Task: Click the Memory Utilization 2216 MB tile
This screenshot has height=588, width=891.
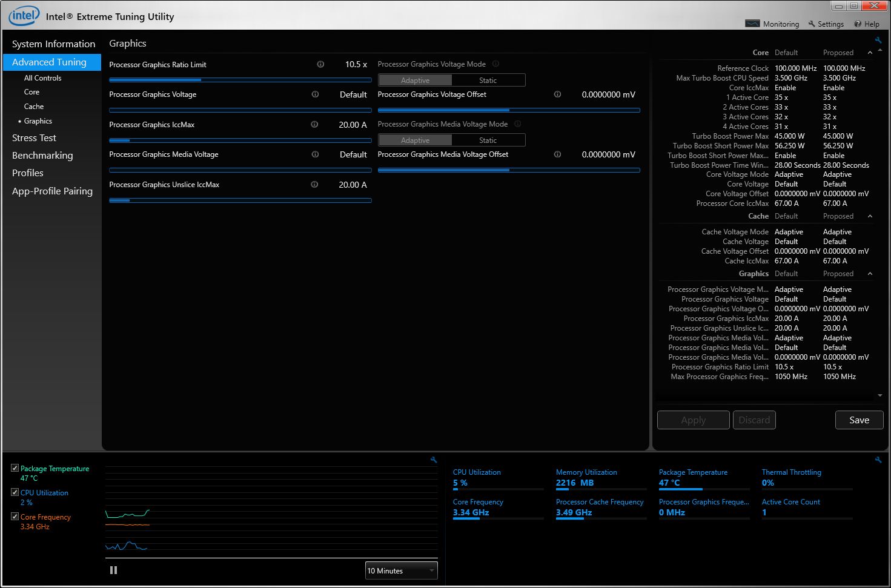Action: click(x=601, y=478)
